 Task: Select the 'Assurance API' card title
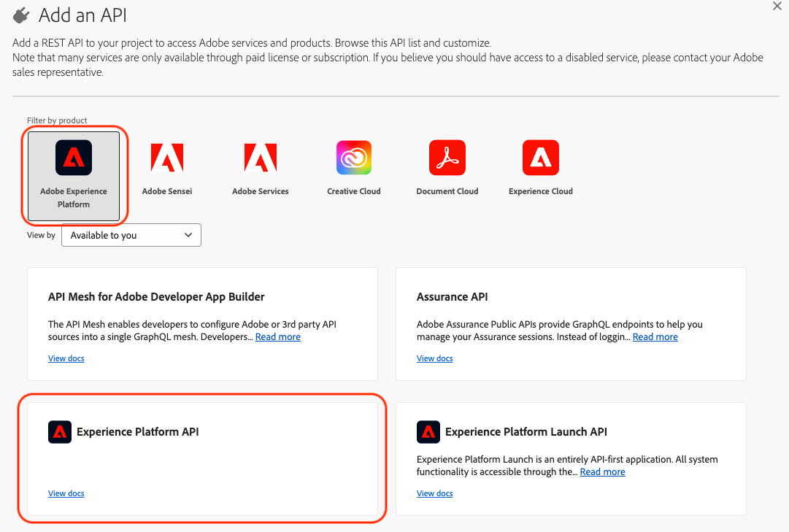452,297
